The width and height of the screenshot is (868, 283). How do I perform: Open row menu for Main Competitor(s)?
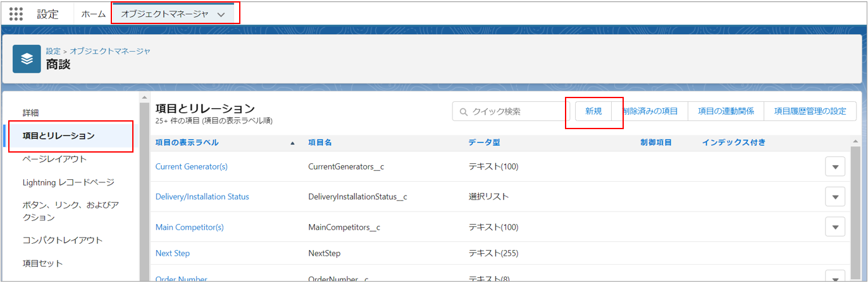[834, 227]
